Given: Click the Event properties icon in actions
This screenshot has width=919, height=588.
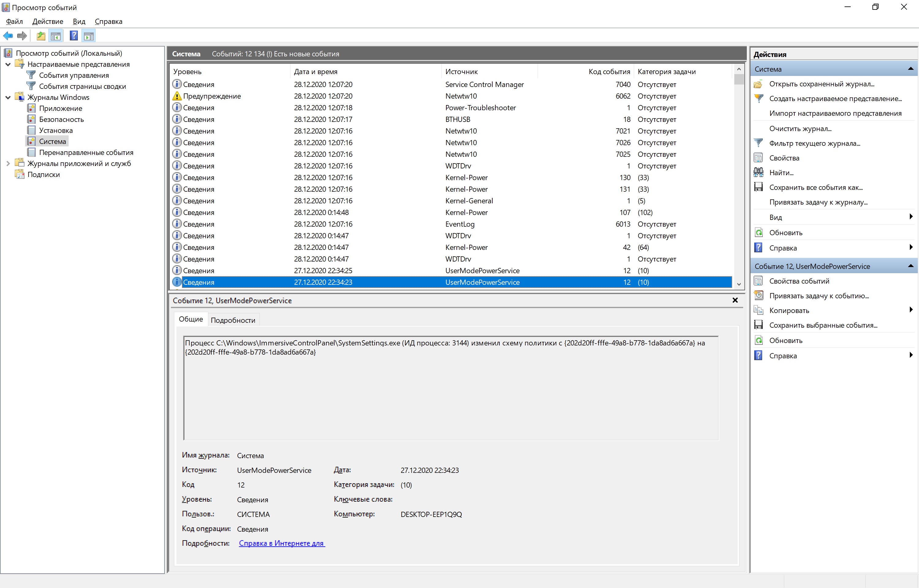Looking at the screenshot, I should (758, 281).
